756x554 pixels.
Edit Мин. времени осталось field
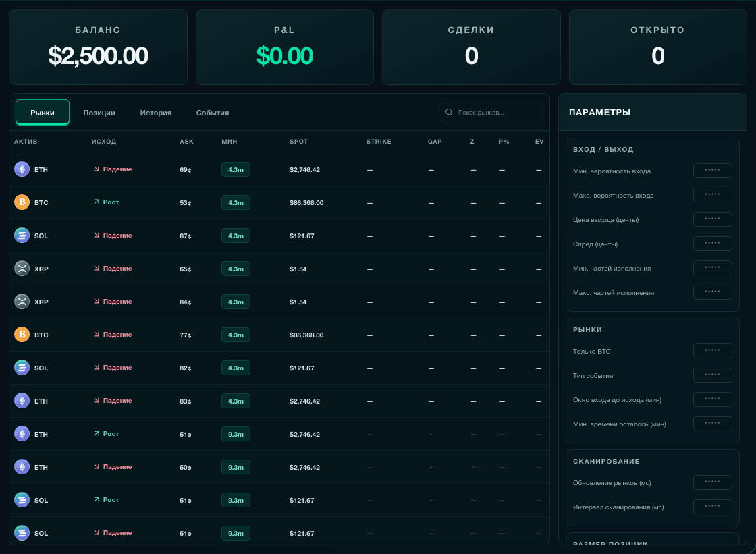coord(713,424)
